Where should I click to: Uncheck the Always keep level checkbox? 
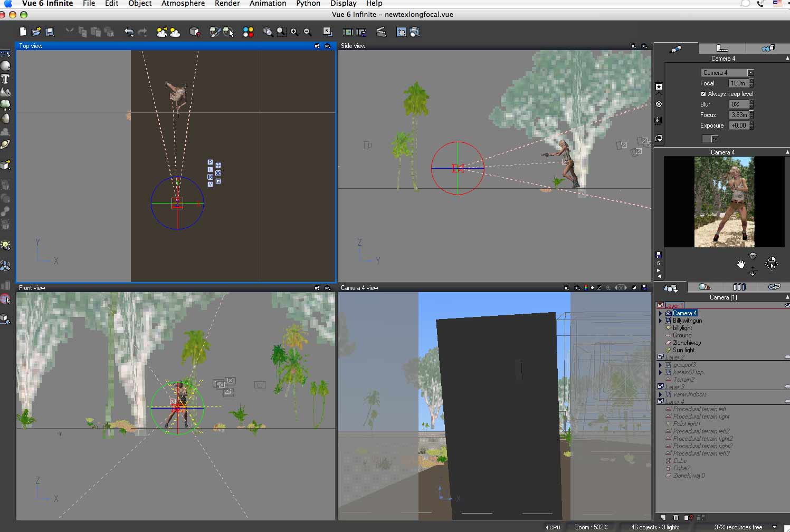coord(703,94)
